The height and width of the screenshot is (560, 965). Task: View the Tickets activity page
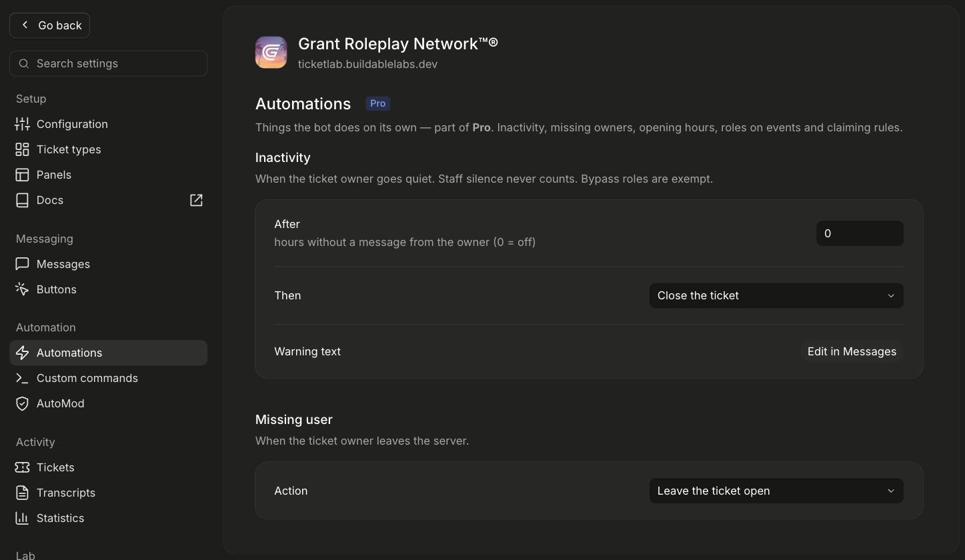[108, 467]
